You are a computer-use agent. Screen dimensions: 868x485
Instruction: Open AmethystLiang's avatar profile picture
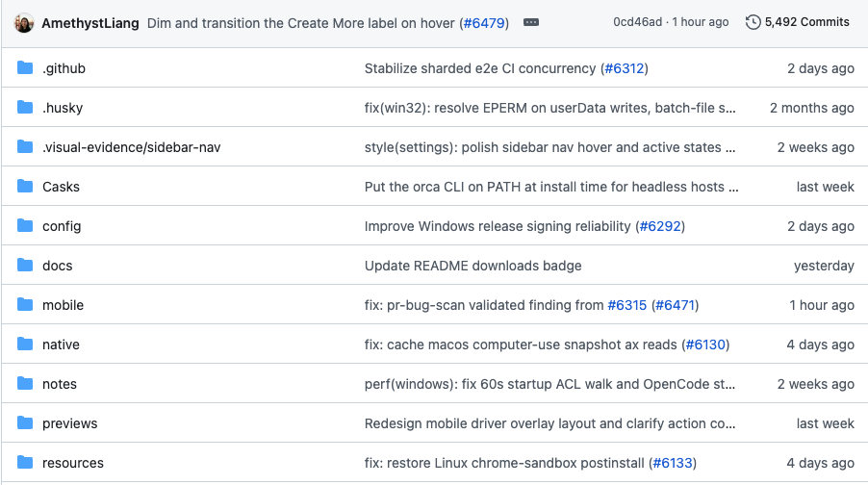pos(24,23)
